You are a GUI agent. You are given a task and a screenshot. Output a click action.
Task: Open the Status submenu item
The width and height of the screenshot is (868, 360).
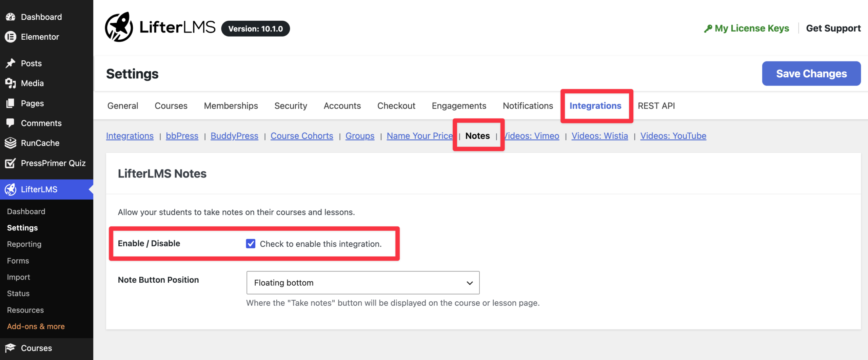18,293
